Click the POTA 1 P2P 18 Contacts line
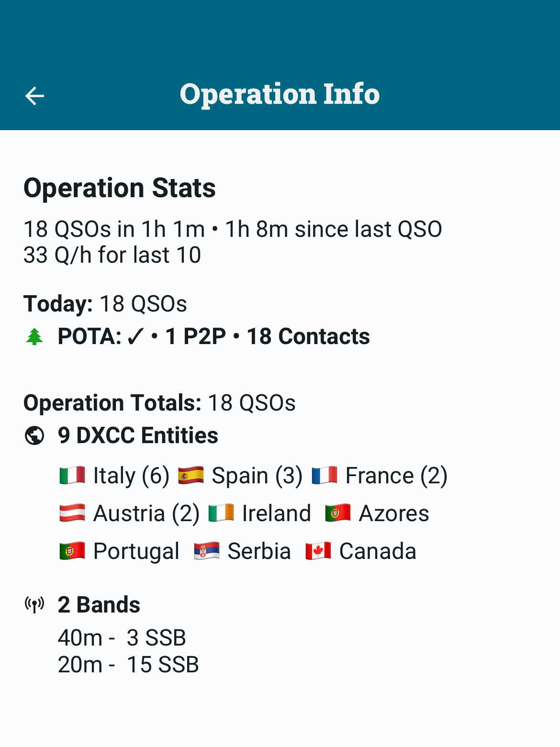This screenshot has width=560, height=747. coord(213,337)
